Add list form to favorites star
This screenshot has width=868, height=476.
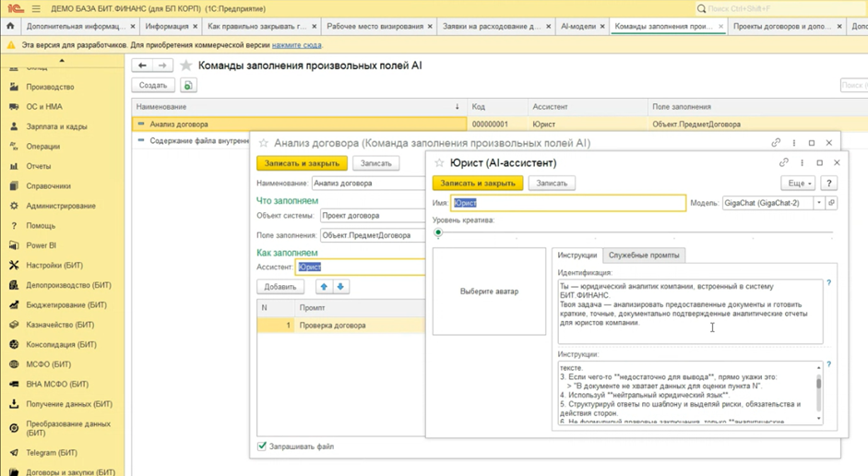click(x=186, y=65)
